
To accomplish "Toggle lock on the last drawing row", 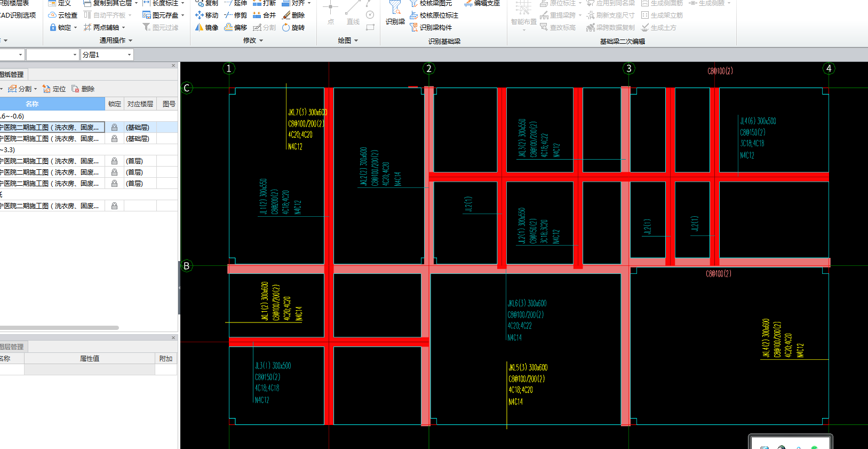I will pyautogui.click(x=114, y=206).
